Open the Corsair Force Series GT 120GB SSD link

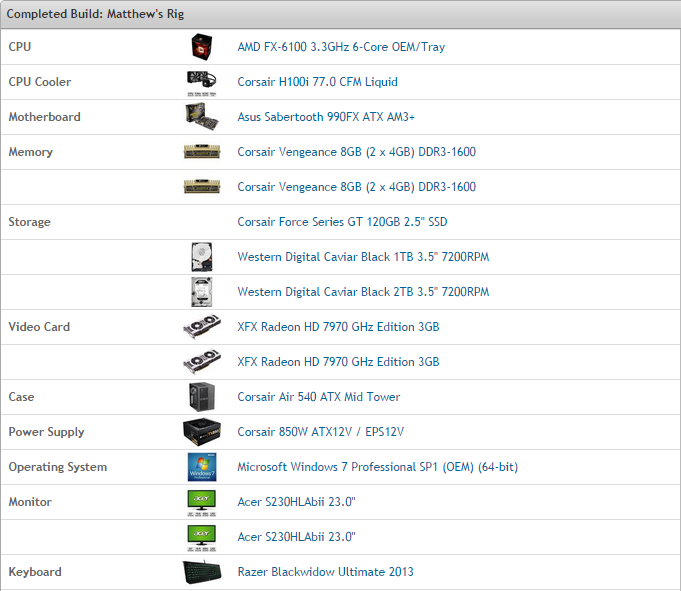[x=342, y=222]
